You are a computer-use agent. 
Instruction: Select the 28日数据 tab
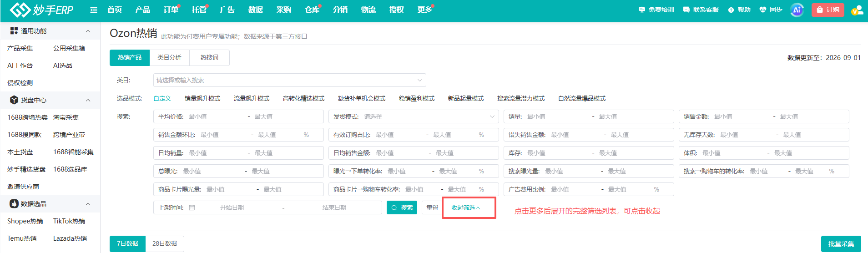(165, 244)
